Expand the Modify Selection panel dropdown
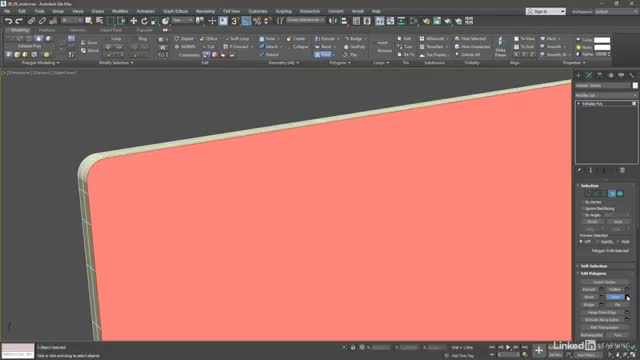Image resolution: width=640 pixels, height=360 pixels. 116,63
